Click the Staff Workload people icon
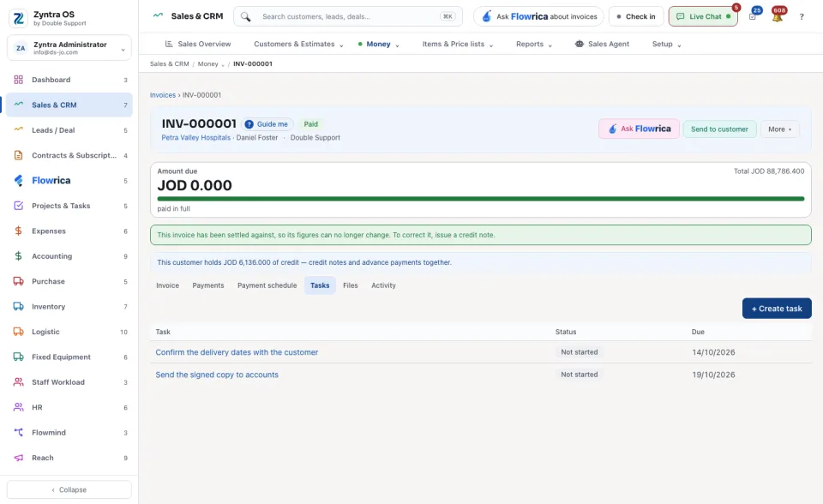Image resolution: width=823 pixels, height=504 pixels. 18,382
